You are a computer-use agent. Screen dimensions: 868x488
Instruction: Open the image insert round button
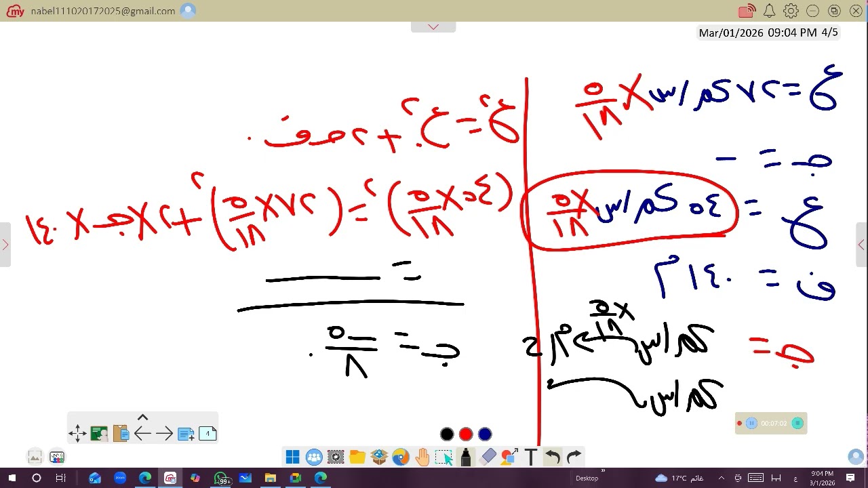(35, 457)
